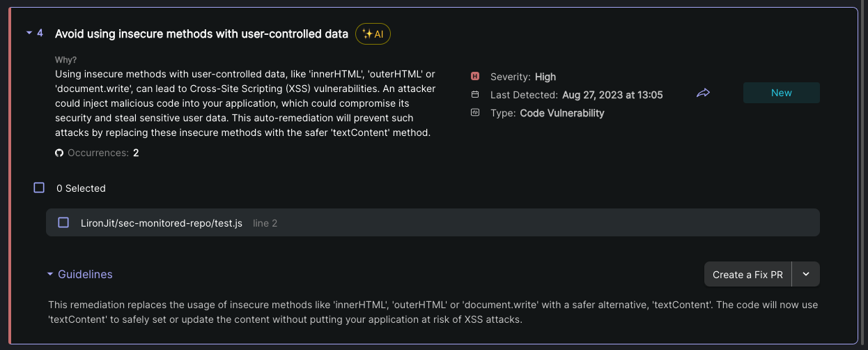
Task: Click the New status badge
Action: pyautogui.click(x=781, y=93)
